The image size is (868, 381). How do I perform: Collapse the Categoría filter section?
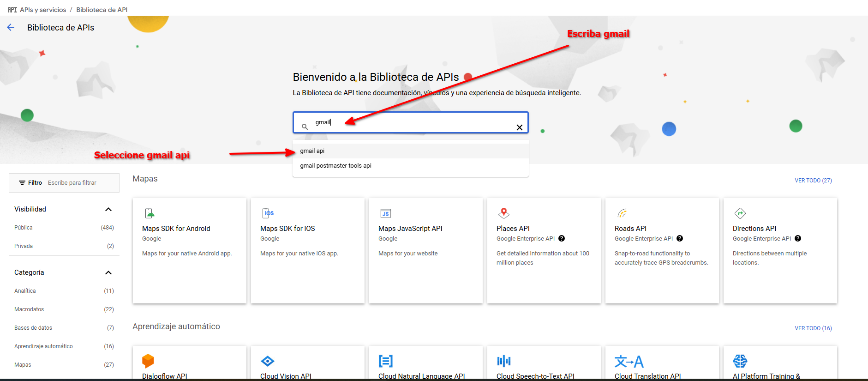pos(108,272)
